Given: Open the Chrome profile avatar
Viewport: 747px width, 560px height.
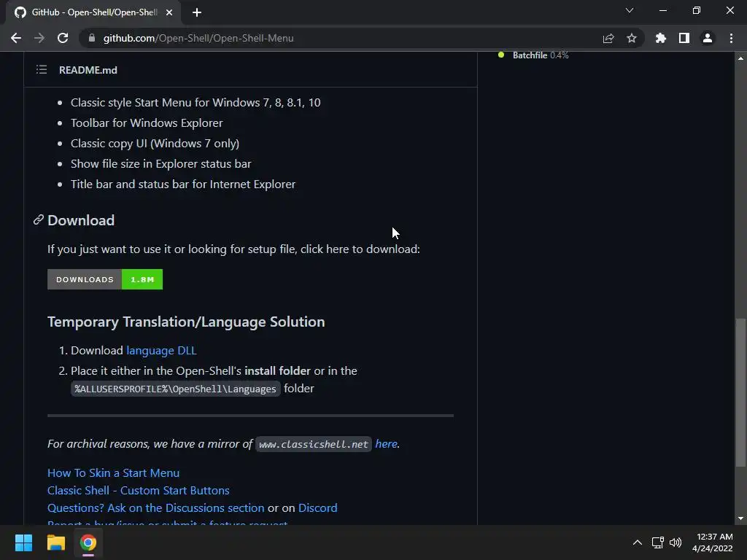Looking at the screenshot, I should [708, 38].
